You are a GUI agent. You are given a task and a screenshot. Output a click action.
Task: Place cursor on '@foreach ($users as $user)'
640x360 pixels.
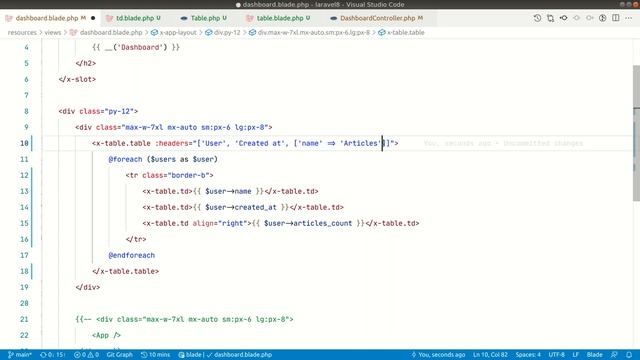pos(163,159)
